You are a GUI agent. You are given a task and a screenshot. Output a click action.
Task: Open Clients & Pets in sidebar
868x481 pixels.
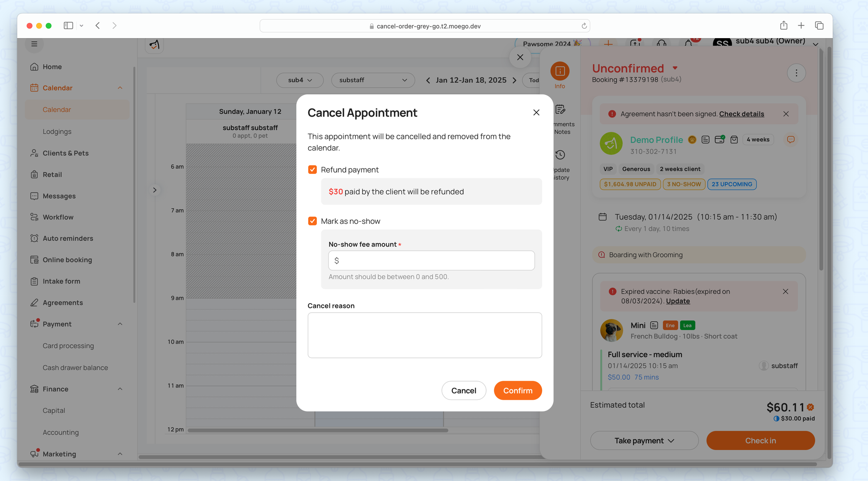pyautogui.click(x=66, y=153)
